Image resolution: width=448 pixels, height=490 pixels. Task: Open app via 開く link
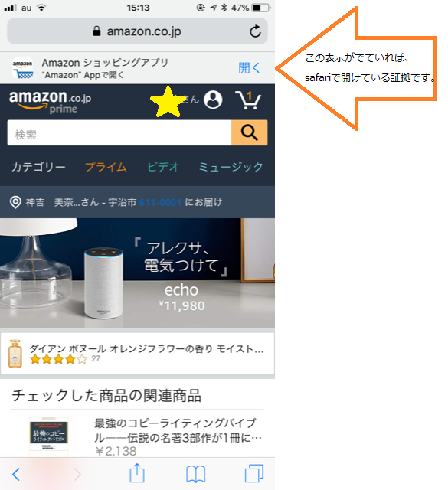click(x=249, y=67)
